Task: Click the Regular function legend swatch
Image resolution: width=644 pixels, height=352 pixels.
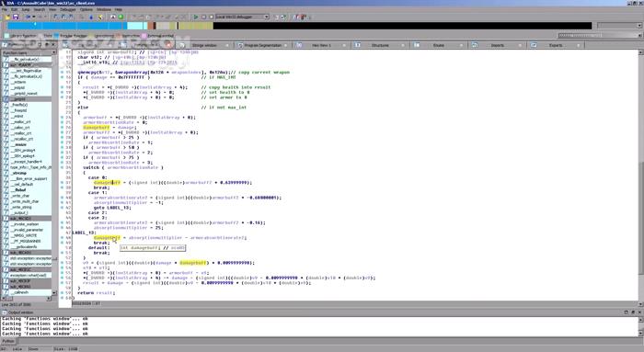Action: 56,36
